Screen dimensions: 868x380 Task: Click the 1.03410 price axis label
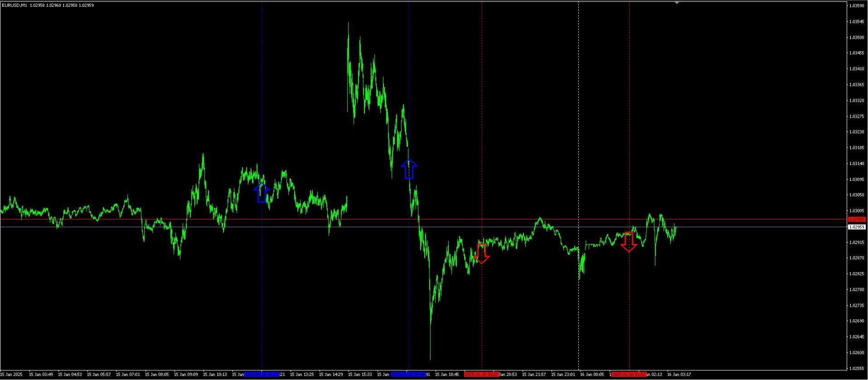[x=857, y=69]
